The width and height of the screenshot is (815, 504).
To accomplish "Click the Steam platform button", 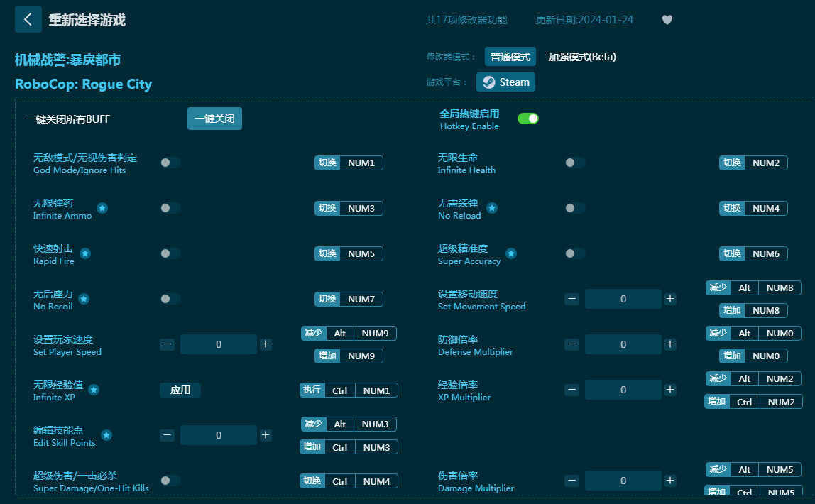I will pos(505,82).
